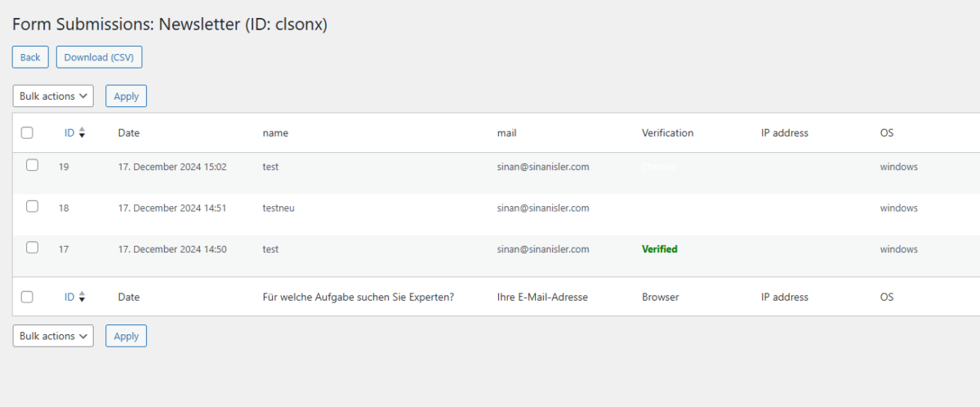The height and width of the screenshot is (407, 980).
Task: Click sort arrows beside bottom ID header
Action: tap(82, 297)
